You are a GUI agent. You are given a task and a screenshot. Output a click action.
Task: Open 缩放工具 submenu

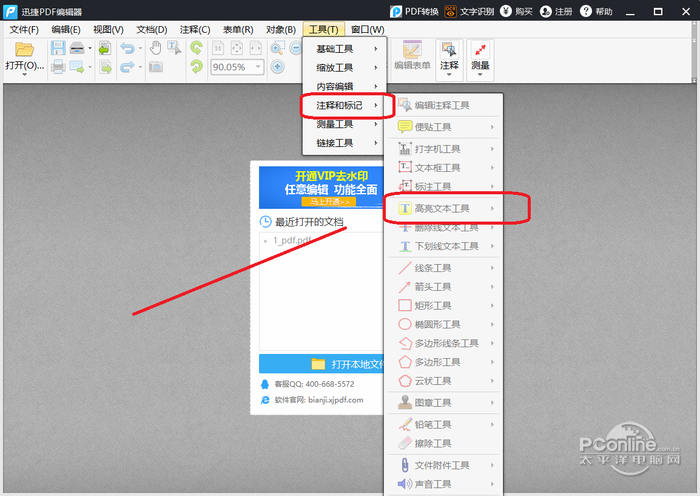[x=344, y=67]
